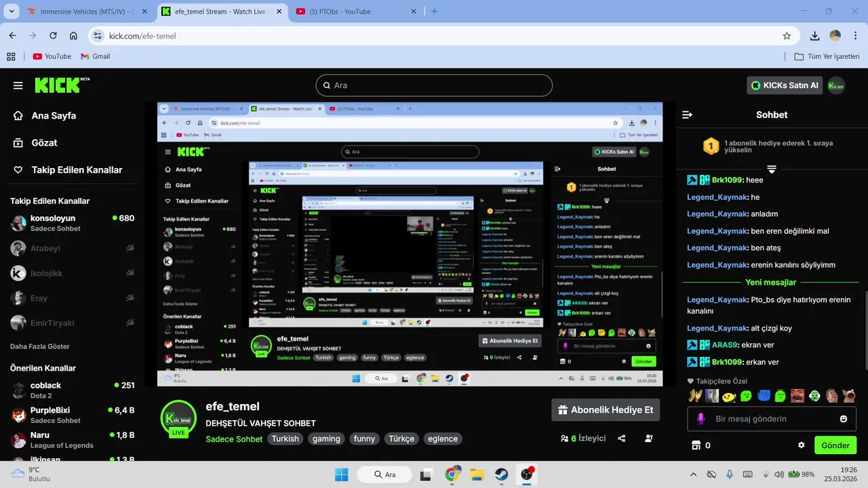
Task: Send the message with Gönder
Action: click(835, 445)
